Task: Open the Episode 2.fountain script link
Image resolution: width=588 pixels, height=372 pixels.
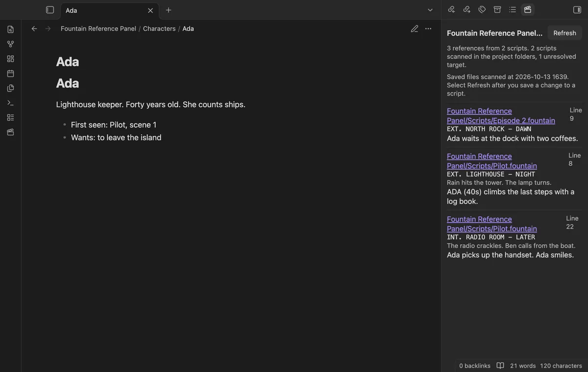Action: (x=501, y=116)
